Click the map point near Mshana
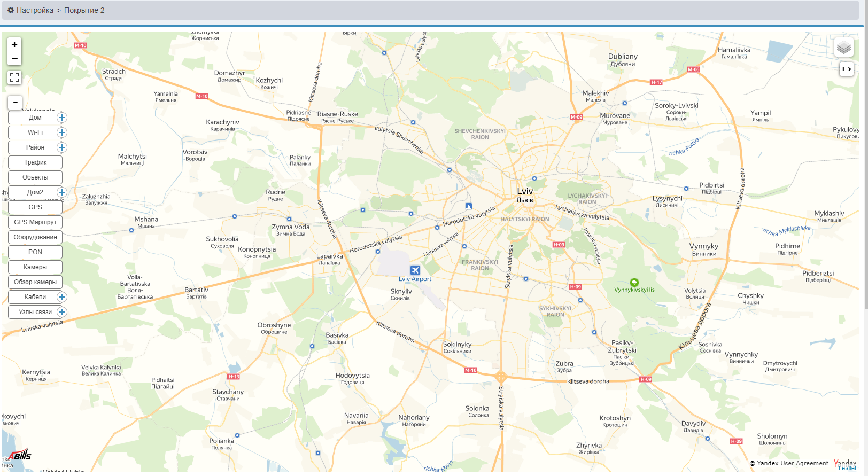The width and height of the screenshot is (868, 476). 131,230
